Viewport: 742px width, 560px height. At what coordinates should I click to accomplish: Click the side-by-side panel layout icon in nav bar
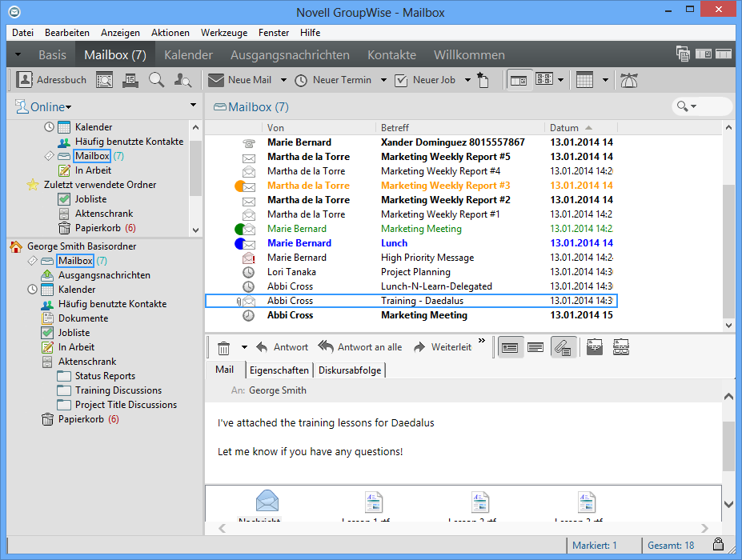click(x=704, y=54)
